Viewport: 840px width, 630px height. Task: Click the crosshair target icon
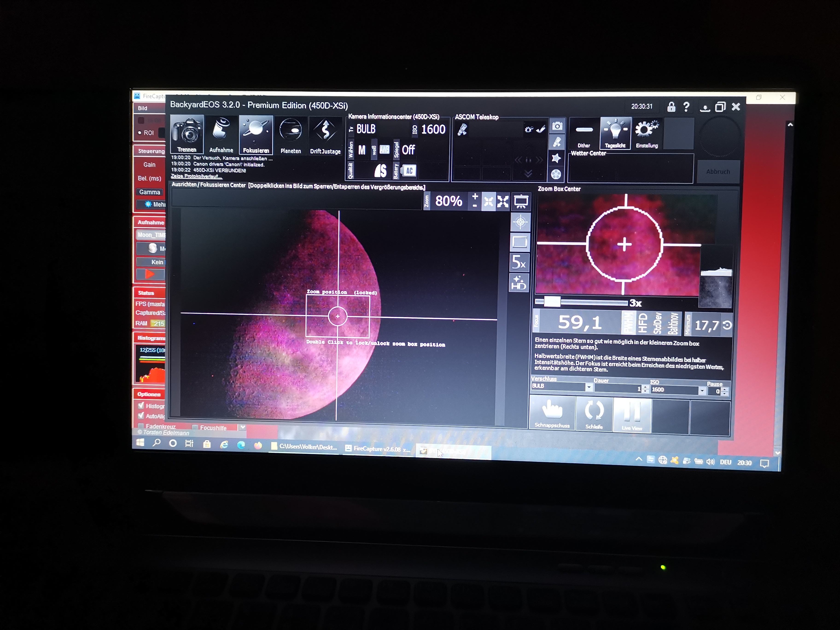click(x=520, y=222)
